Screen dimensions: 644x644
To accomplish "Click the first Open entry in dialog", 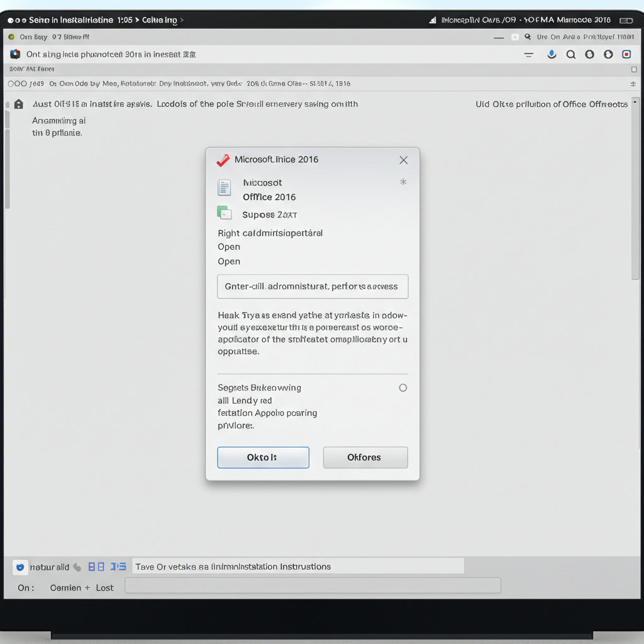I will pyautogui.click(x=229, y=247).
